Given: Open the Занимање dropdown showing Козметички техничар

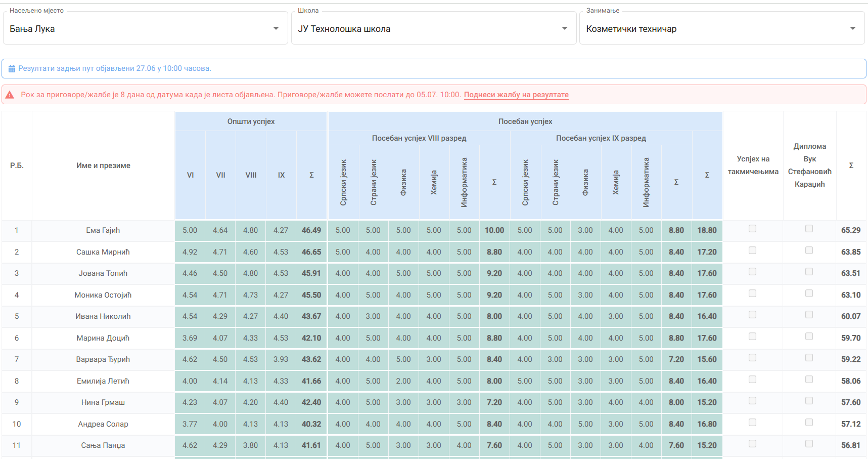Looking at the screenshot, I should click(x=722, y=28).
